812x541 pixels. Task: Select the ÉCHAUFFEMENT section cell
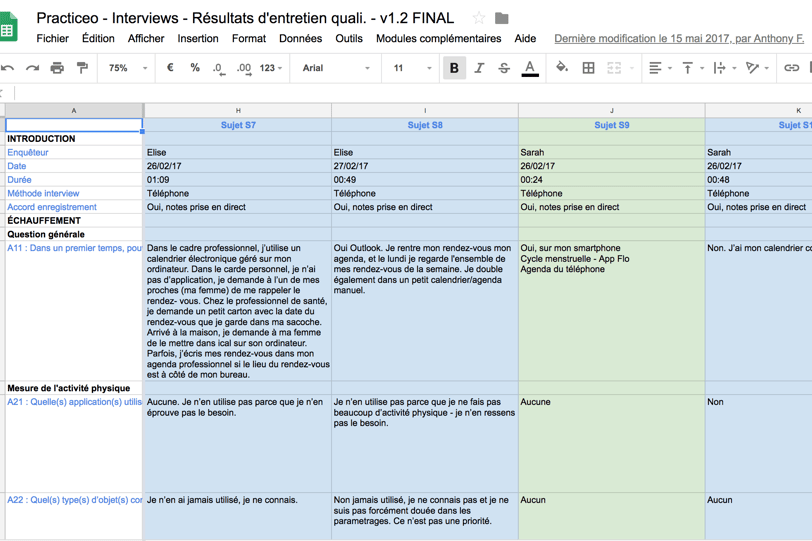(74, 221)
